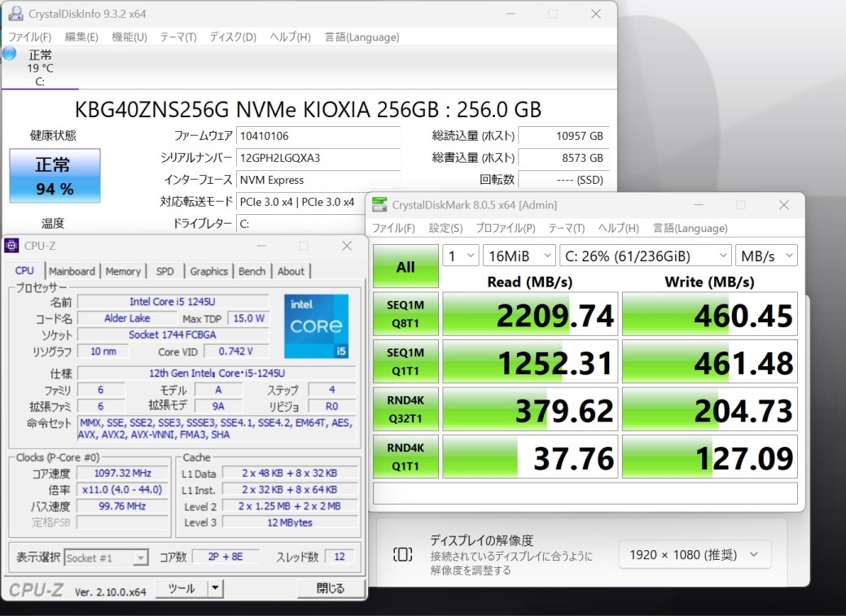The image size is (846, 616).
Task: Switch to the Bench tab in CPU-Z
Action: pos(252,272)
